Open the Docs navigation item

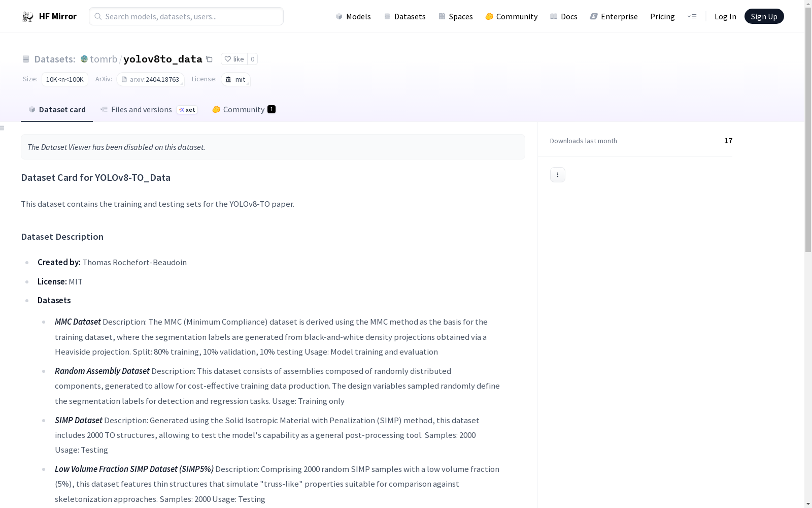coord(564,16)
